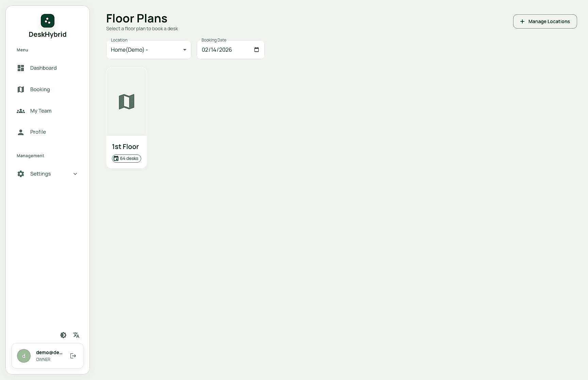Click the calendar icon on 64 desks badge
Screen dimensions: 588x380
(x=116, y=159)
